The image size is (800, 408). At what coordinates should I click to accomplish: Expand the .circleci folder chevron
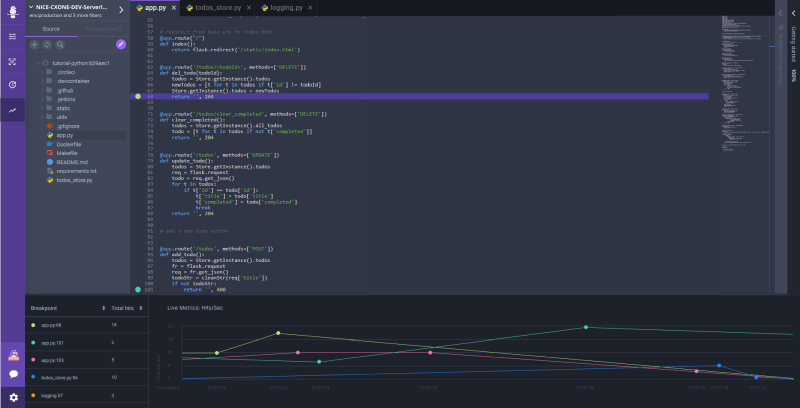pyautogui.click(x=42, y=72)
